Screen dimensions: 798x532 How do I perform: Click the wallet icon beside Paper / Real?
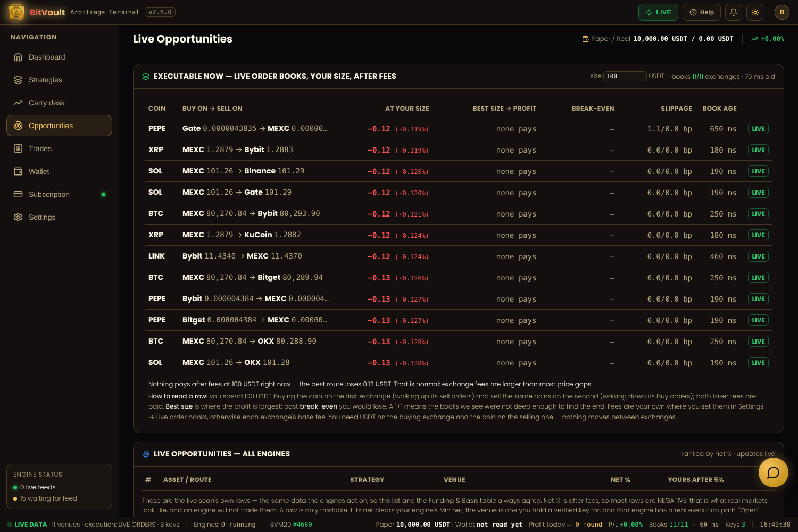coord(586,39)
